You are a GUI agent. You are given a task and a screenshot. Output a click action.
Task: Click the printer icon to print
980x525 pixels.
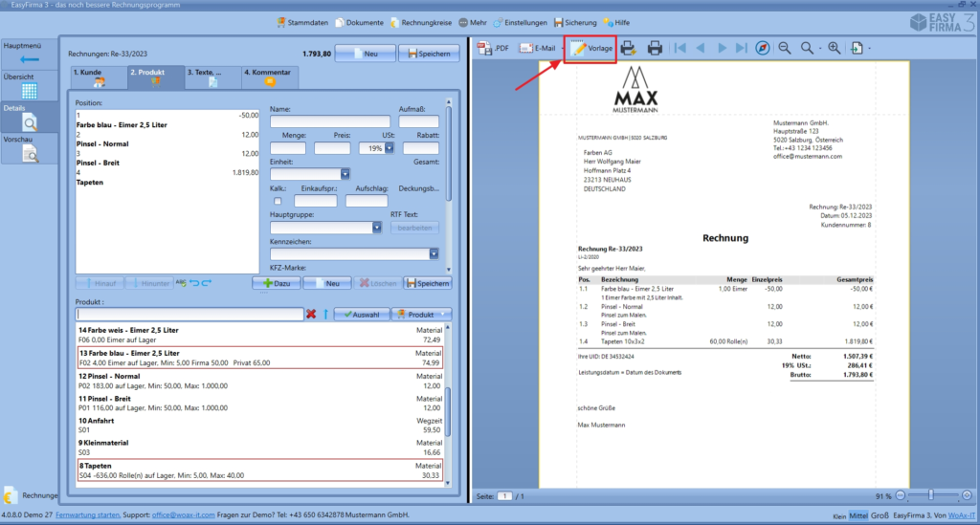coord(656,48)
